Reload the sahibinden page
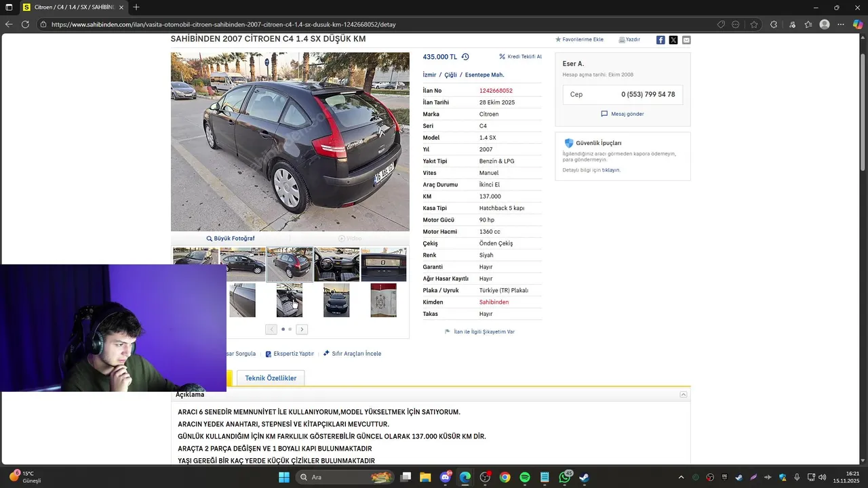 tap(25, 24)
